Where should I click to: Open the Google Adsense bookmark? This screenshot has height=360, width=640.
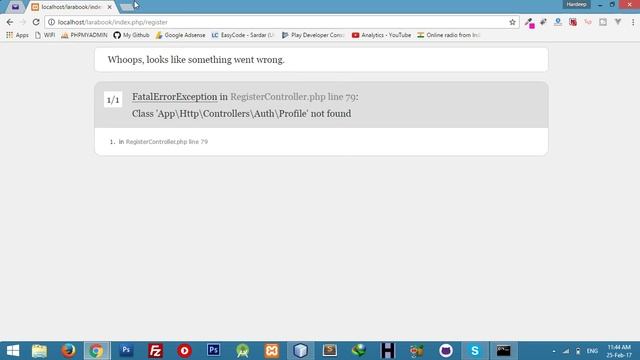[x=180, y=35]
